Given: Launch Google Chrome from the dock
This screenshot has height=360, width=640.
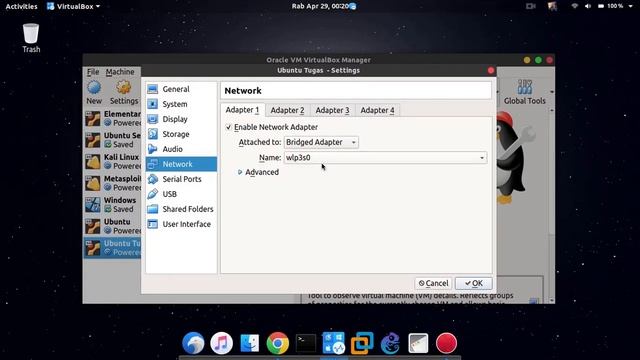Looking at the screenshot, I should (278, 343).
